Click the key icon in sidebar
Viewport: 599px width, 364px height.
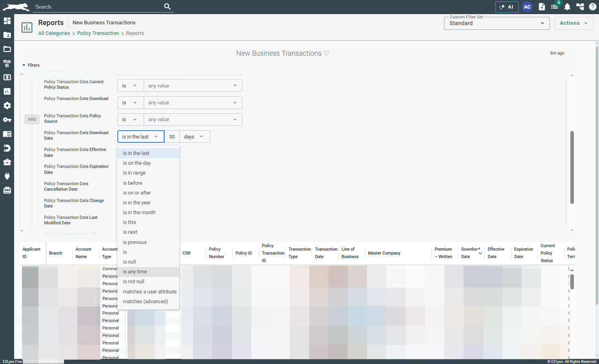pos(7,120)
